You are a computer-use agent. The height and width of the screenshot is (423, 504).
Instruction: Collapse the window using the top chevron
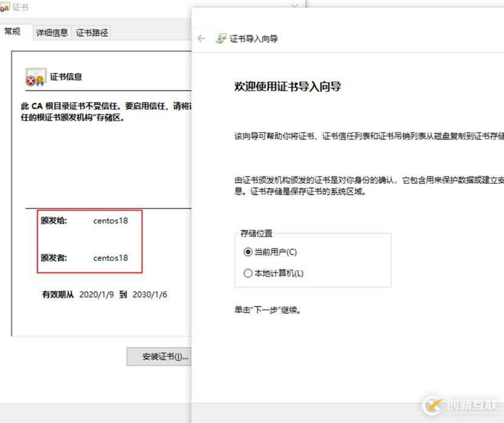pos(295,5)
